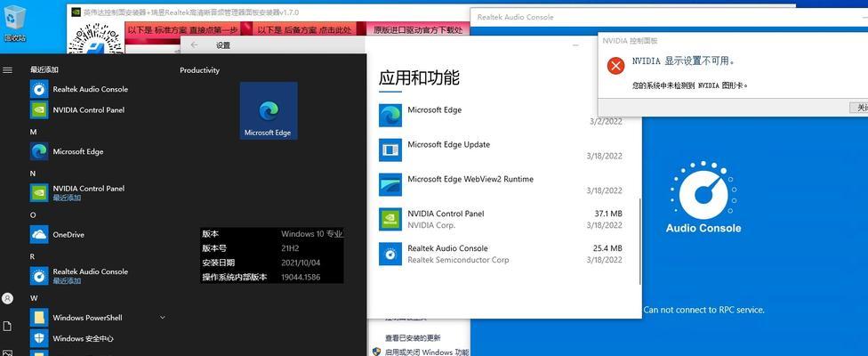The width and height of the screenshot is (868, 356).
Task: Open the 启用或关闭 Windows 功能 link
Action: (427, 352)
